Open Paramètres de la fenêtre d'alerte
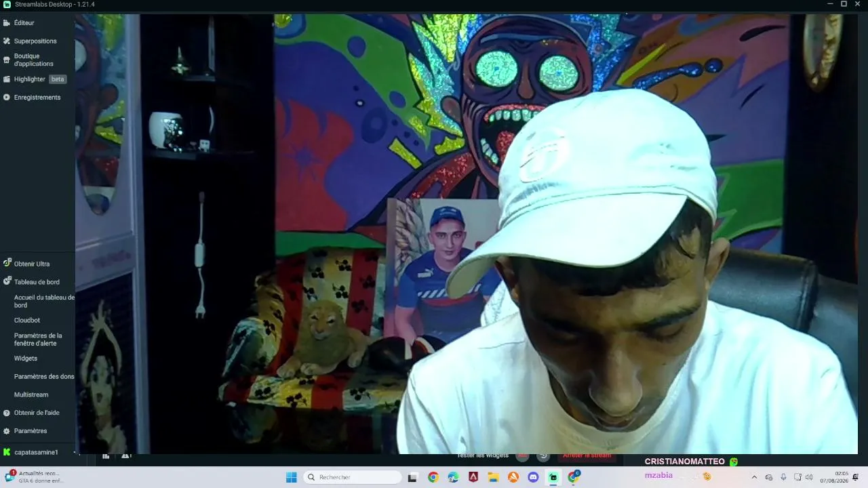The width and height of the screenshot is (868, 488). point(38,340)
